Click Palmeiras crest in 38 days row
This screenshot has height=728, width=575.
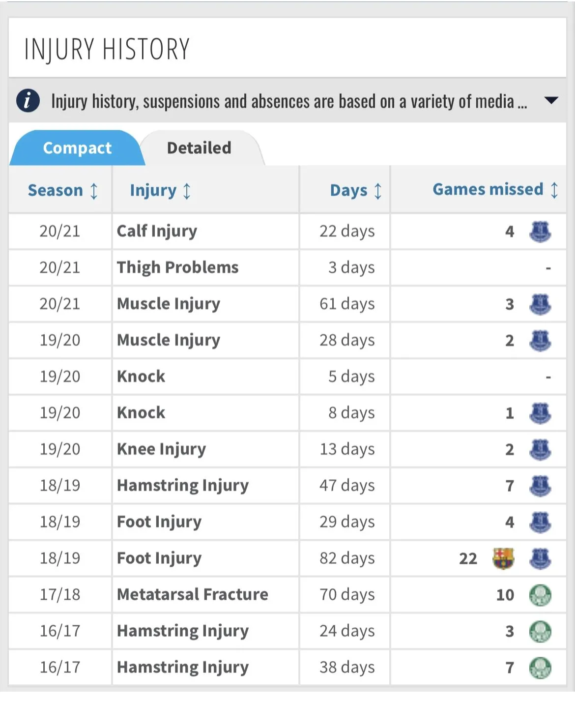[540, 668]
